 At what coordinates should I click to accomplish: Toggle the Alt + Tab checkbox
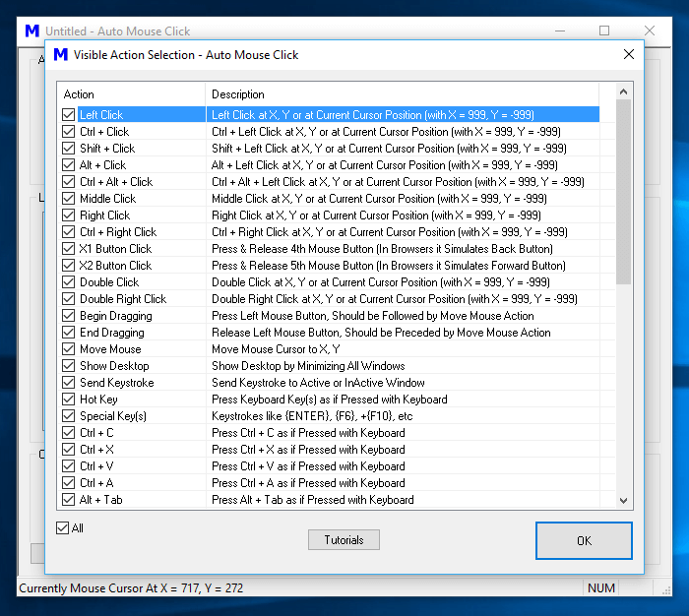click(68, 499)
